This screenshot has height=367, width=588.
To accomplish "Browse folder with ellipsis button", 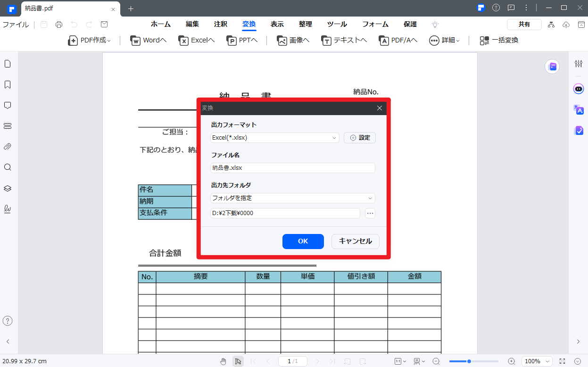I will [370, 213].
